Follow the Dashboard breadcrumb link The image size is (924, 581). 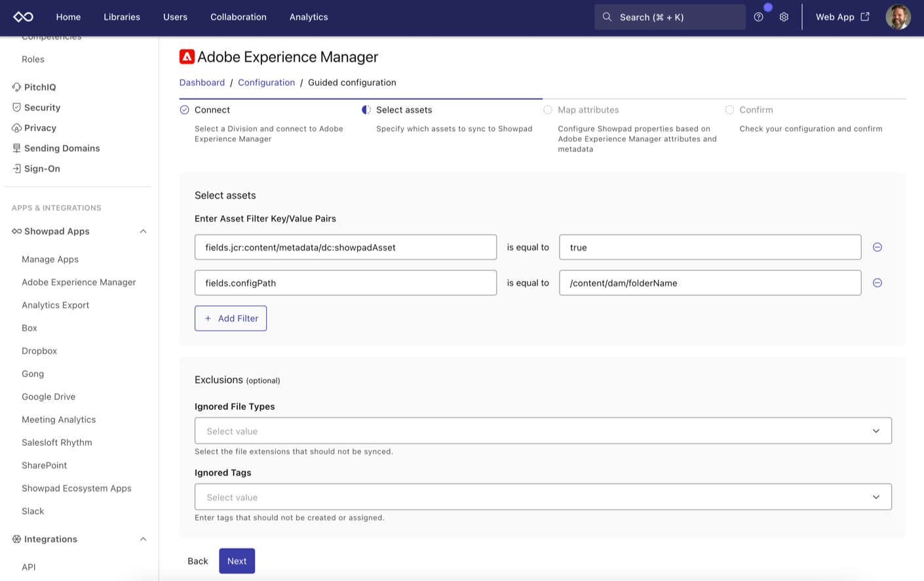pos(202,83)
